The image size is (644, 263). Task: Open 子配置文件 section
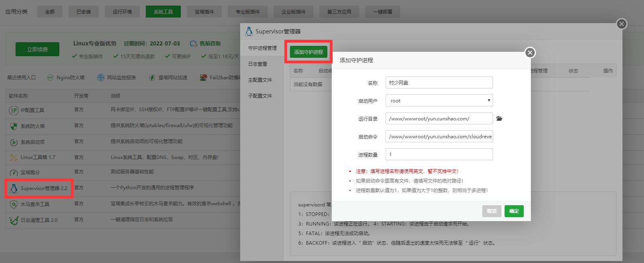(x=260, y=96)
